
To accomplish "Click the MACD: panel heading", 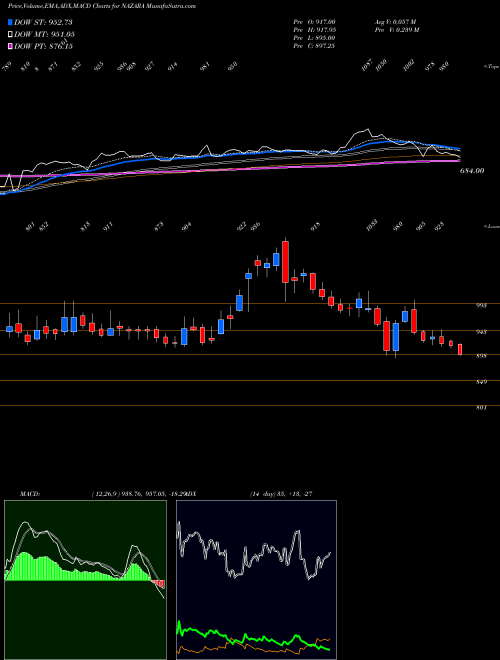I will click(29, 494).
